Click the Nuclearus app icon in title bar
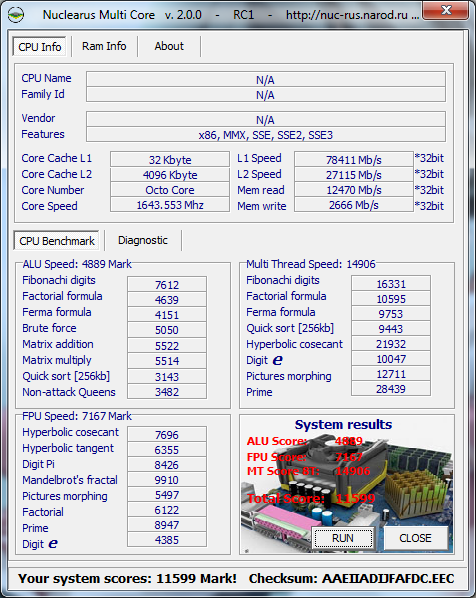Image resolution: width=476 pixels, height=598 pixels. pyautogui.click(x=16, y=15)
